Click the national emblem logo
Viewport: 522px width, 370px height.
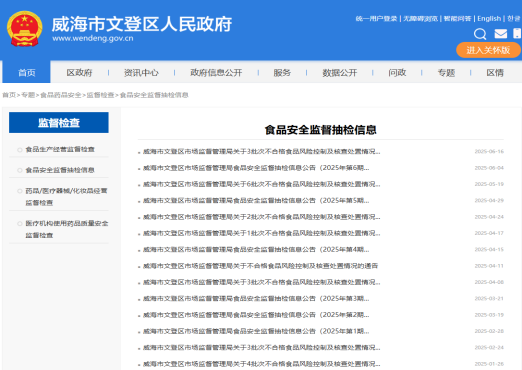[25, 29]
